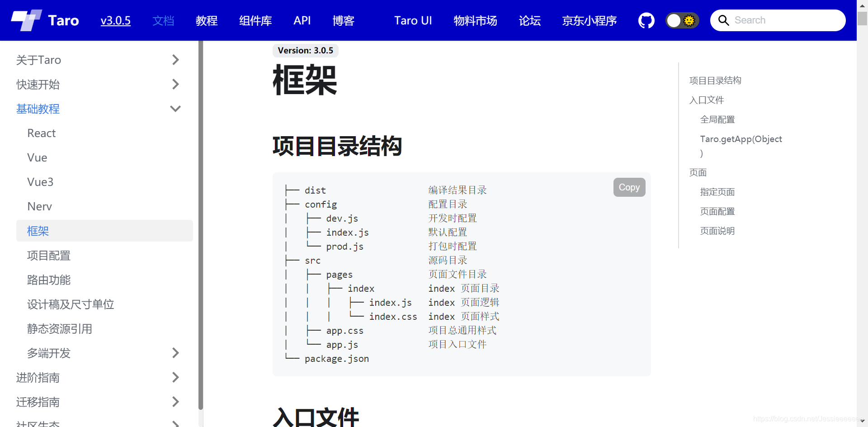This screenshot has height=427, width=868.
Task: Click package.json in the code block
Action: click(x=337, y=359)
